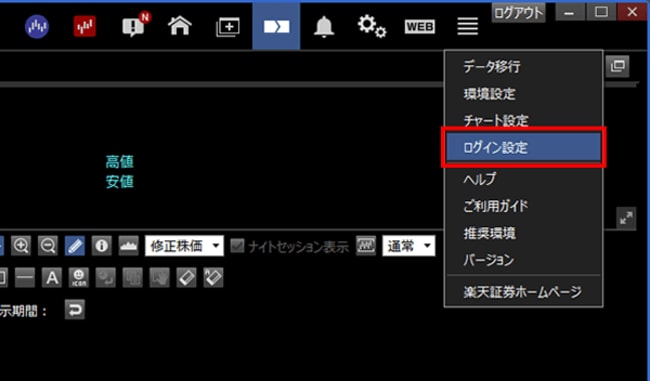Open the gears settings icon
650x381 pixels.
pos(372,26)
